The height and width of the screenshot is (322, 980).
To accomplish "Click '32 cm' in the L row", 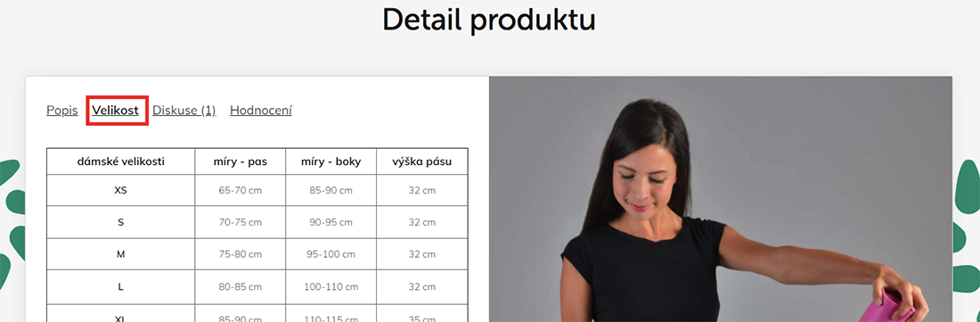I will click(422, 287).
